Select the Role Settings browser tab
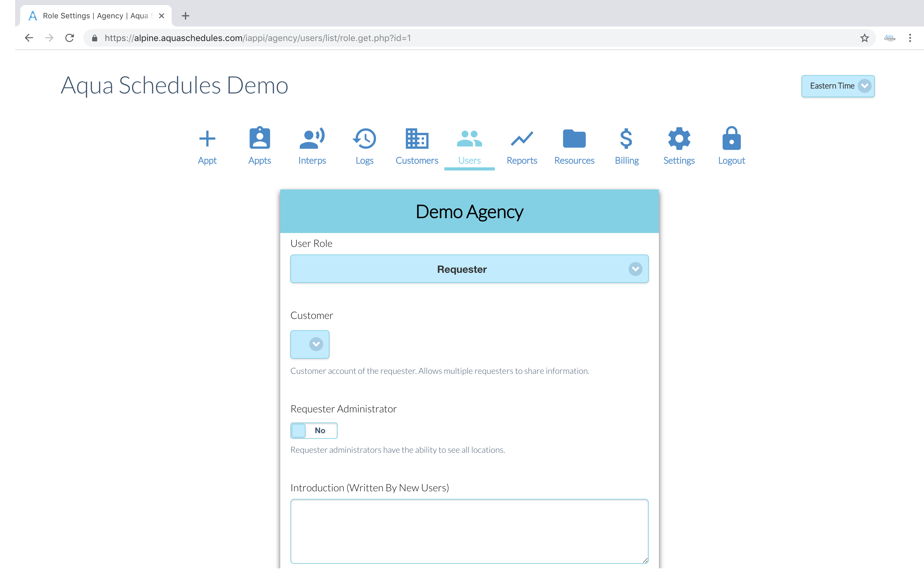This screenshot has height=586, width=924. pos(96,16)
